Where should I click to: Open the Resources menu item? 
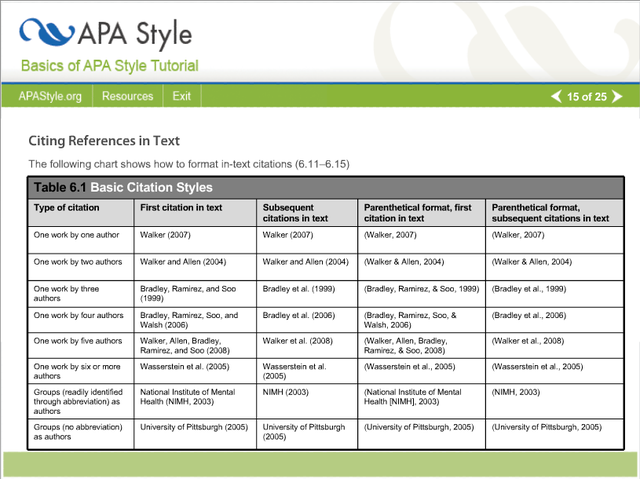click(127, 96)
